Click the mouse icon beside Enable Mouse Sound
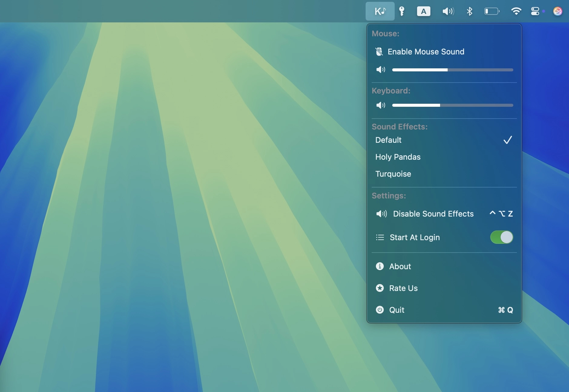Viewport: 569px width, 392px height. (x=380, y=51)
